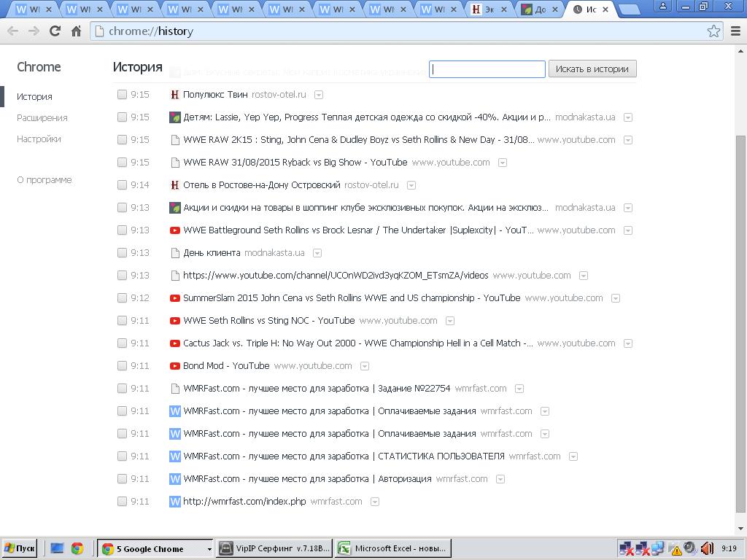Image resolution: width=747 pixels, height=560 pixels.
Task: Click the volume icon in system tray
Action: click(707, 548)
